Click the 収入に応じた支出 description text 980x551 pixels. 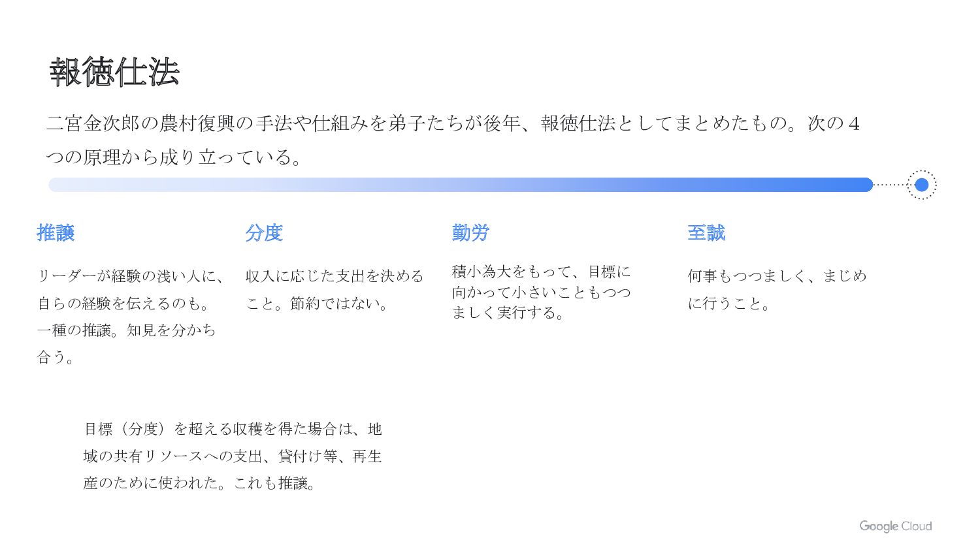tap(335, 290)
